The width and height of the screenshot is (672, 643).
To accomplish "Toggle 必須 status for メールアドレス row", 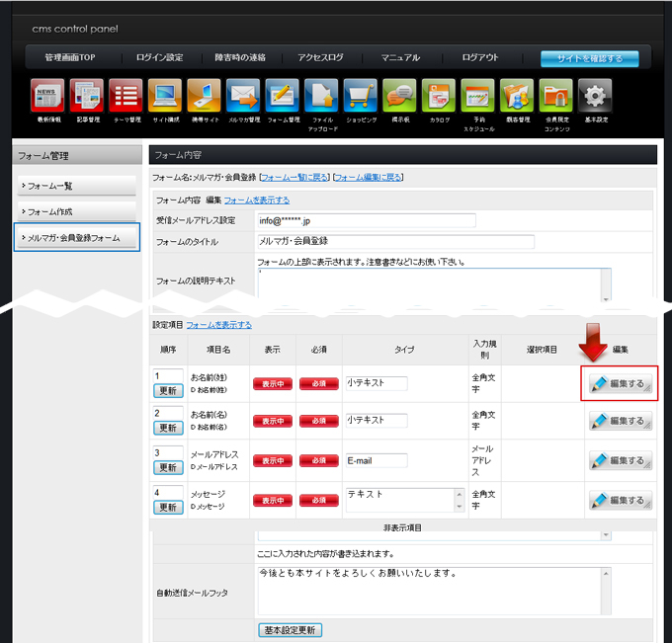I will pyautogui.click(x=319, y=461).
